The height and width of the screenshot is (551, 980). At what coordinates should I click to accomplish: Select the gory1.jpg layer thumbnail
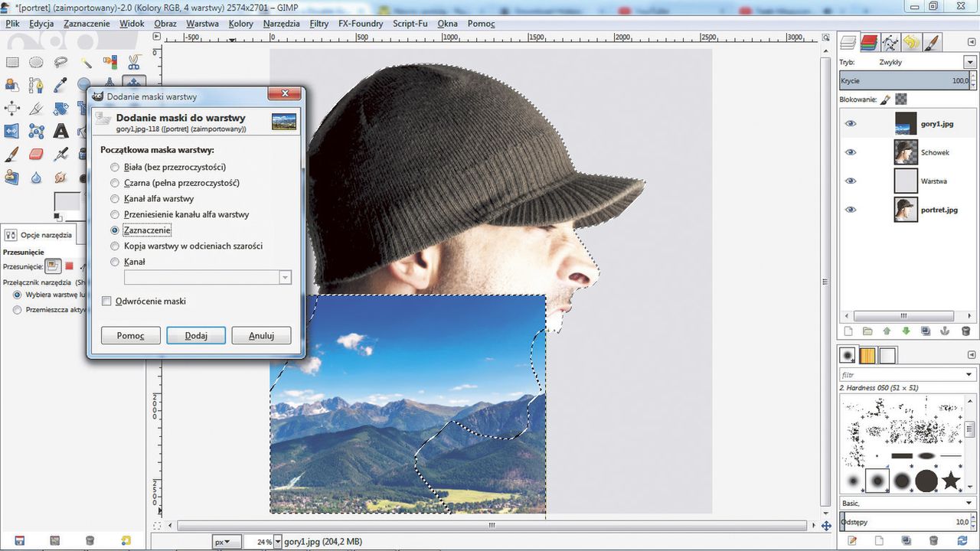906,123
